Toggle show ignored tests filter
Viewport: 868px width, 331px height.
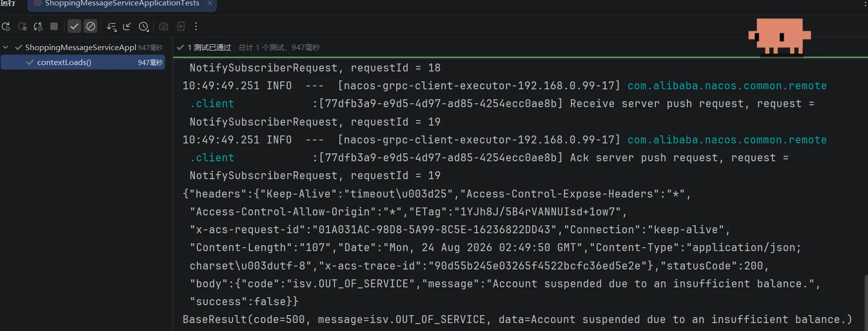point(91,26)
